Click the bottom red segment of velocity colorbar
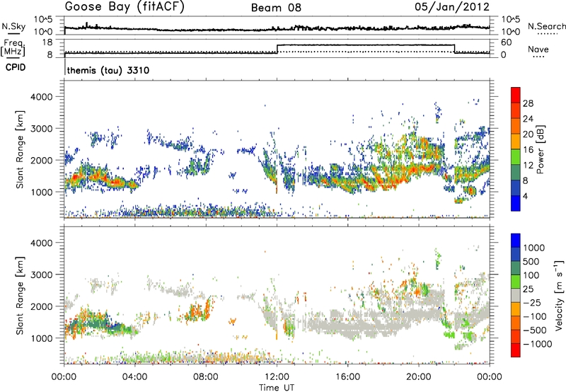 (x=516, y=350)
